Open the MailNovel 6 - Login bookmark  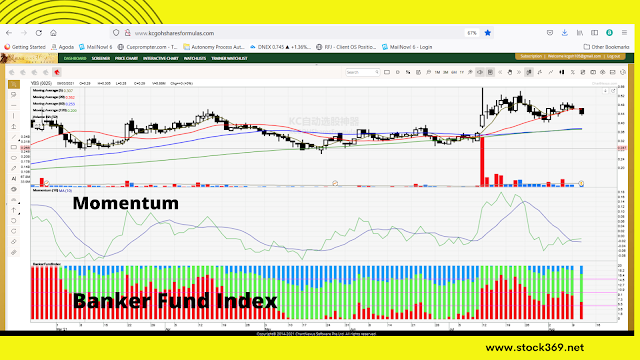407,47
